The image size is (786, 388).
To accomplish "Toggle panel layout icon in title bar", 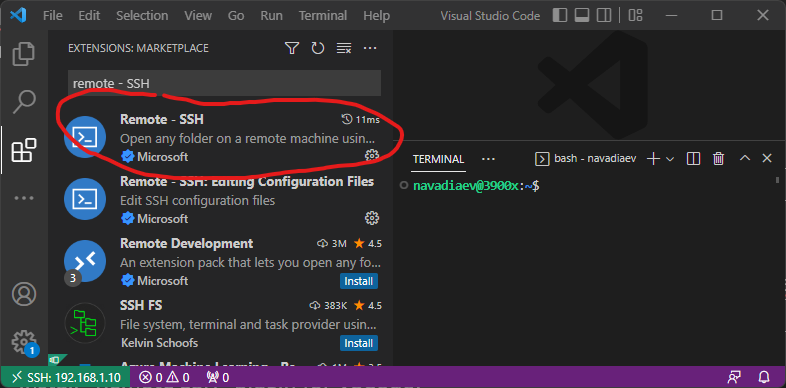I will pyautogui.click(x=581, y=16).
